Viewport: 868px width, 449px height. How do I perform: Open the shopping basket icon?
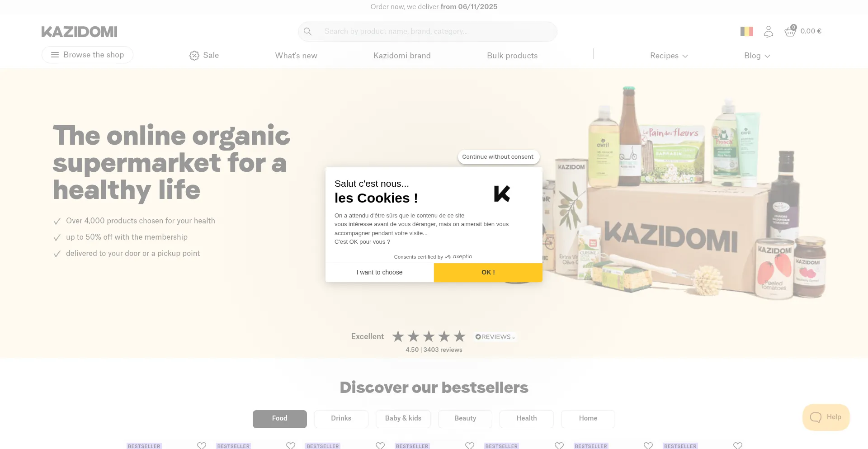tap(790, 31)
